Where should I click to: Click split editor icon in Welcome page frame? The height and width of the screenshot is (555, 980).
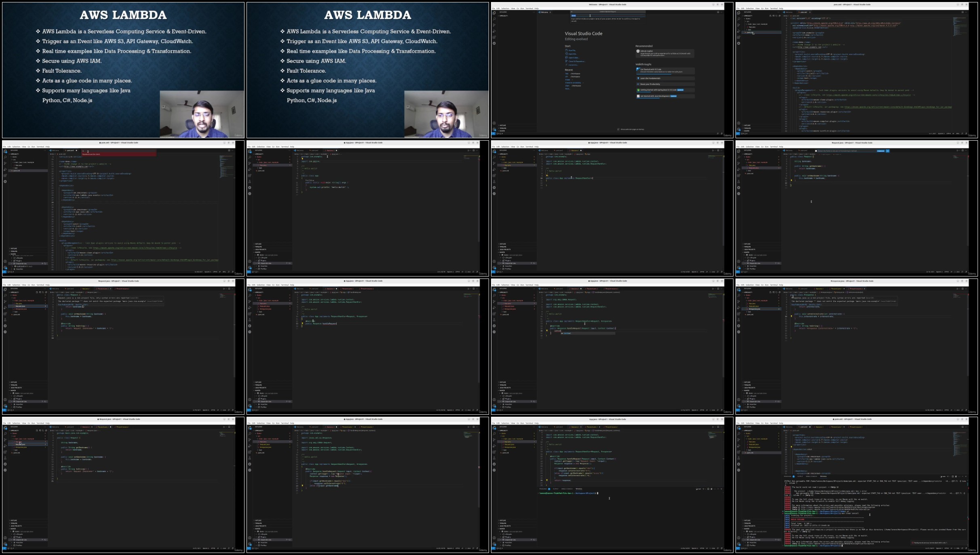click(718, 12)
